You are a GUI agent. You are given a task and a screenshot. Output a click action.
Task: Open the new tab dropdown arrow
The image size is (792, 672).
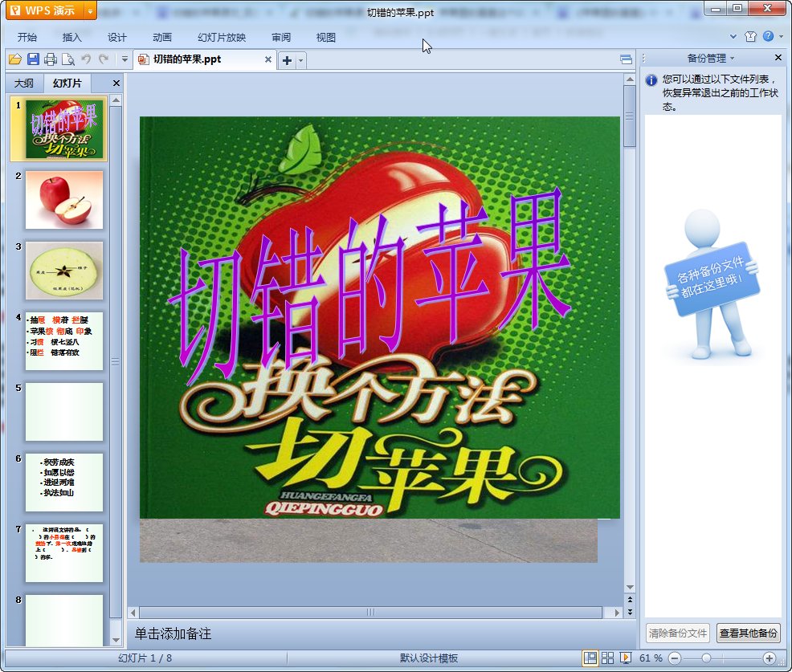(x=301, y=60)
